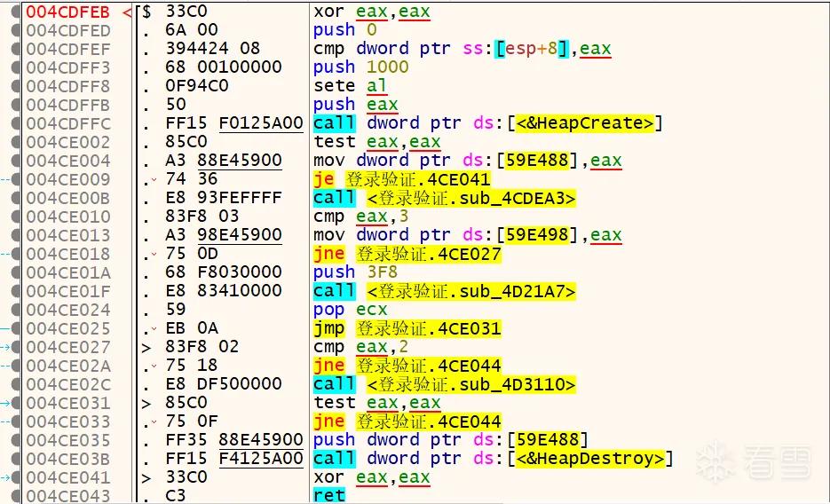Click opcode bytes E8 83410000
The width and height of the screenshot is (830, 504).
224,290
